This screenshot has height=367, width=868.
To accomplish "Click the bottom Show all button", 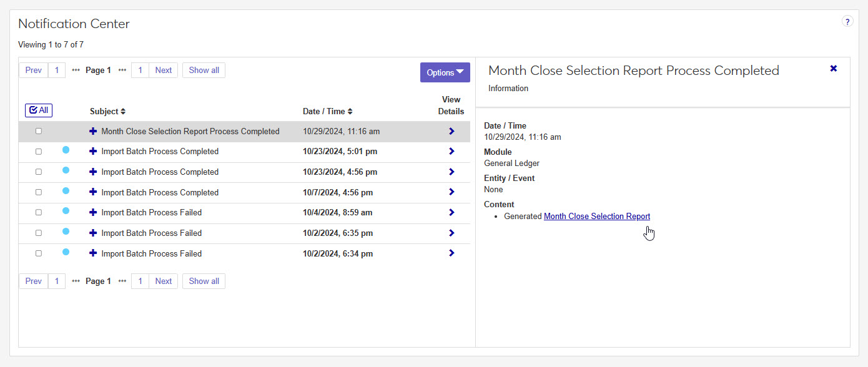I will (x=204, y=281).
